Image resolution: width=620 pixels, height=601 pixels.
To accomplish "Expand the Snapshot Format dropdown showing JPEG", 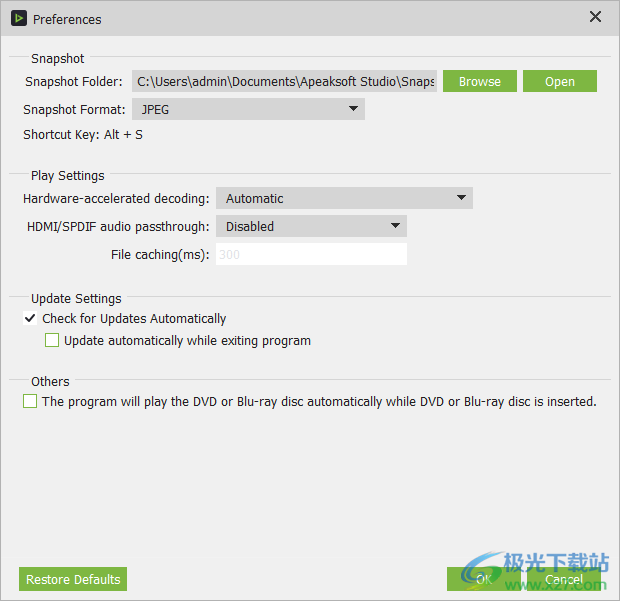I will pyautogui.click(x=248, y=109).
